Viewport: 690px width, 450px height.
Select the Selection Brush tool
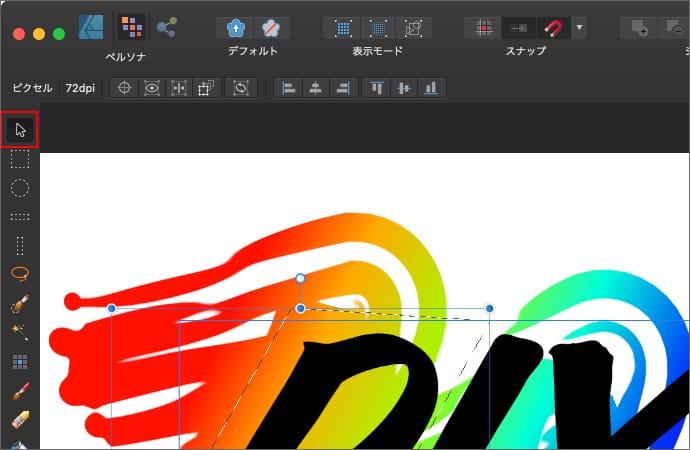pyautogui.click(x=20, y=303)
